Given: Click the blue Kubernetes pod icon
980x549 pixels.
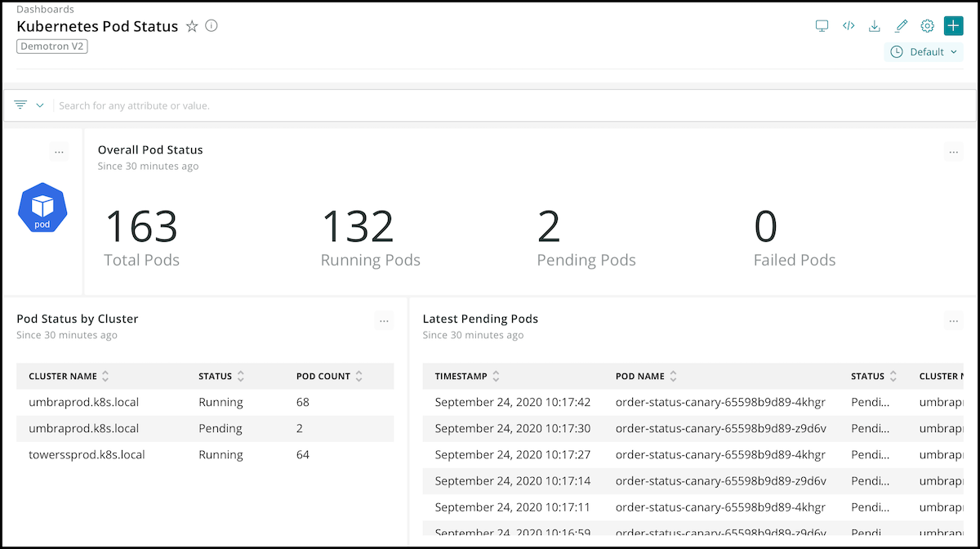Looking at the screenshot, I should pyautogui.click(x=42, y=208).
